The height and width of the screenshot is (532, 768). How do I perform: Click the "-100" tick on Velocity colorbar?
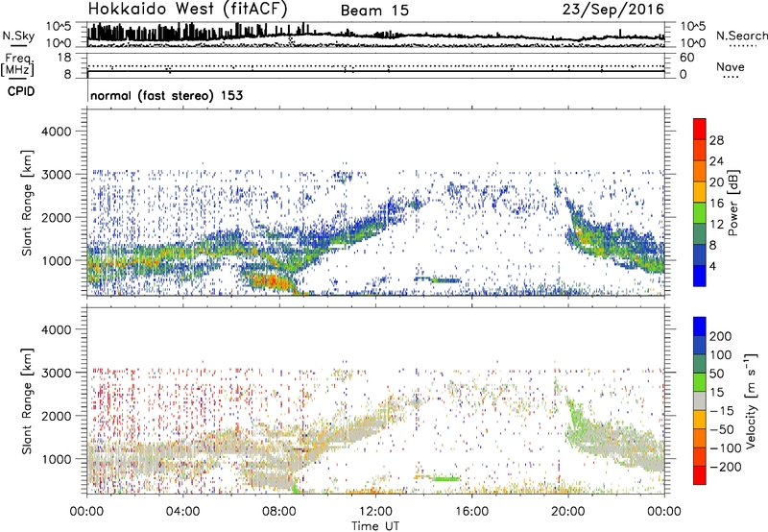(726, 447)
